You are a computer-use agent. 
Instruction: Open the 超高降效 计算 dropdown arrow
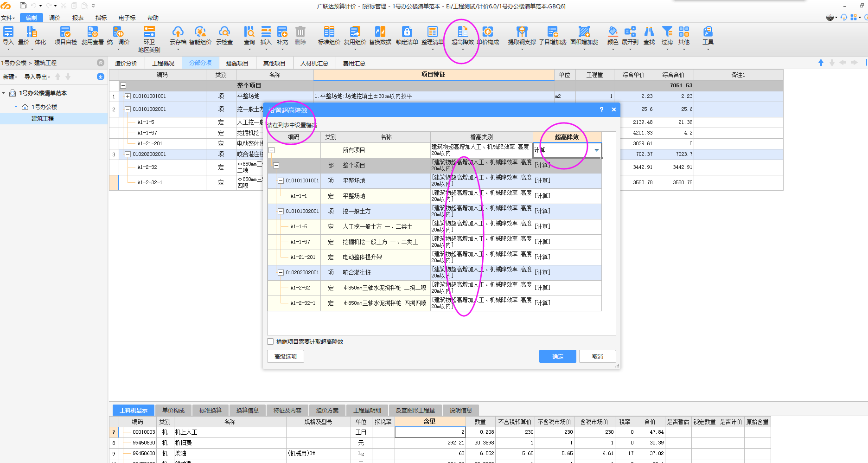tap(596, 150)
